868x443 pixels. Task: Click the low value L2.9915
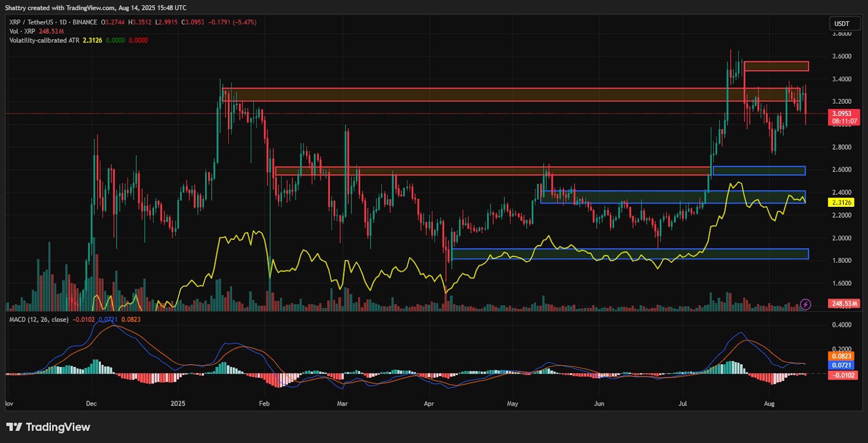[x=166, y=22]
